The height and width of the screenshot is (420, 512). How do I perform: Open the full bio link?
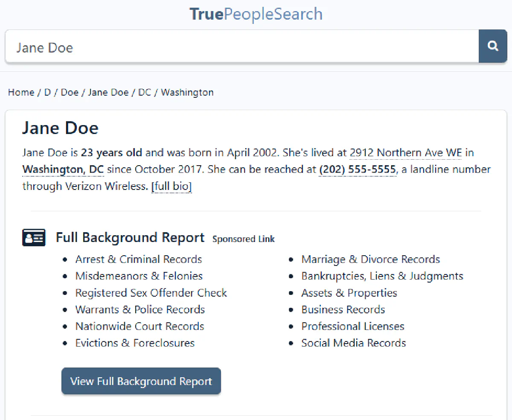pos(172,186)
